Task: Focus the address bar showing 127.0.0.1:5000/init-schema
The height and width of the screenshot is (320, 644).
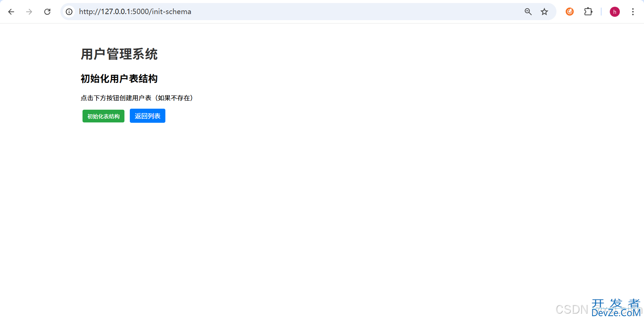Action: click(x=268, y=12)
